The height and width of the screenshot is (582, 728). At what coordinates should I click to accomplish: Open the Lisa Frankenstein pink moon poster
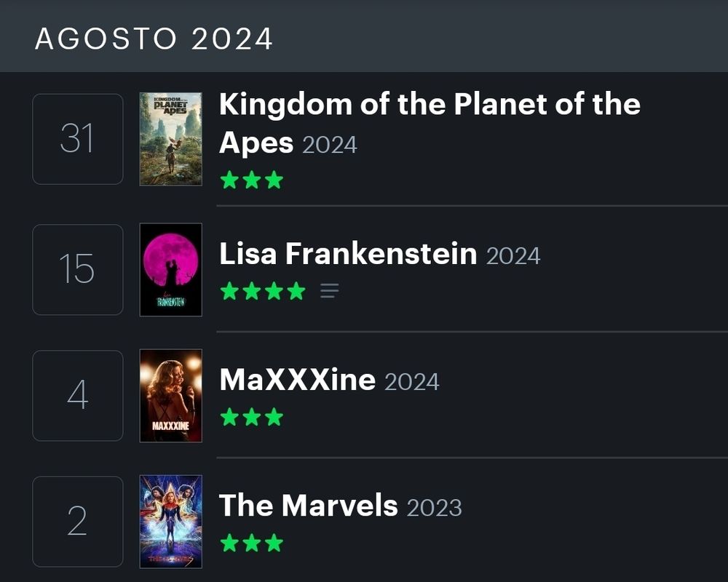coord(171,270)
